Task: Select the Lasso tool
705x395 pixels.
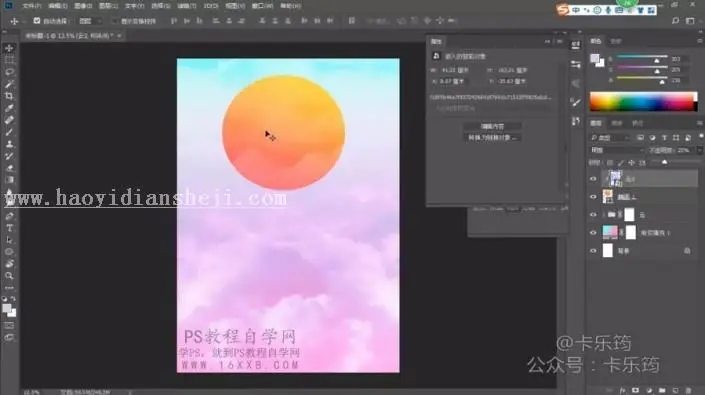Action: pos(9,72)
